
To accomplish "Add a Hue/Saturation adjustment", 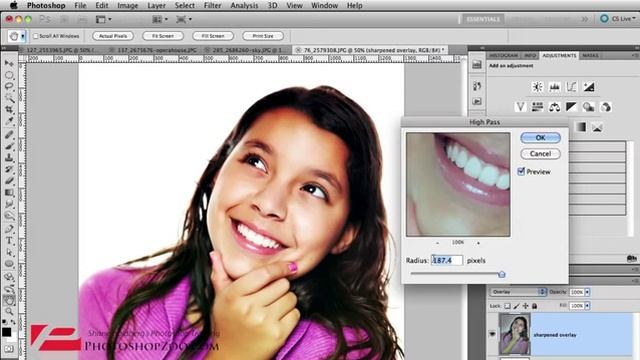I will click(x=537, y=107).
